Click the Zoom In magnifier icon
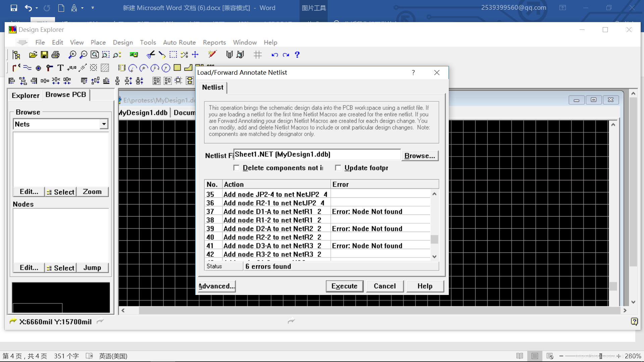Screen dimensions: 644x362 [x=72, y=55]
